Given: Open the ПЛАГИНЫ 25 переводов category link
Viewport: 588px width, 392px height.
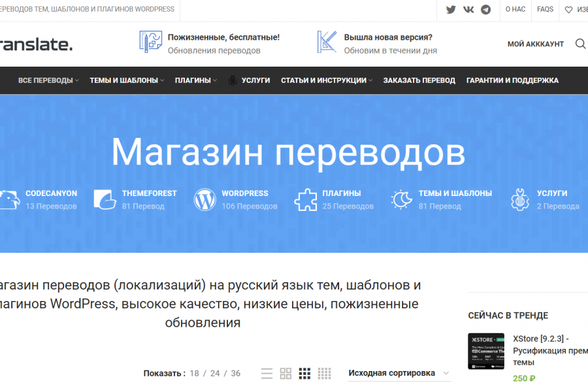Looking at the screenshot, I should tap(348, 199).
